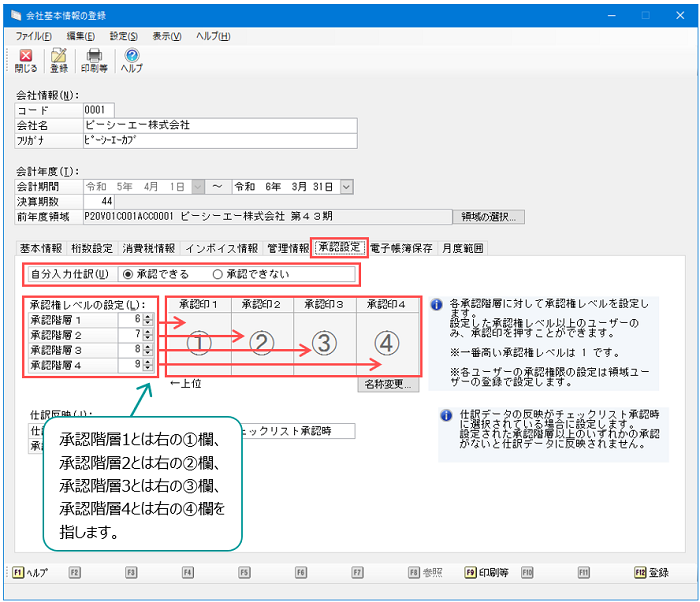
Task: Open the ファイル menu
Action: coord(33,36)
